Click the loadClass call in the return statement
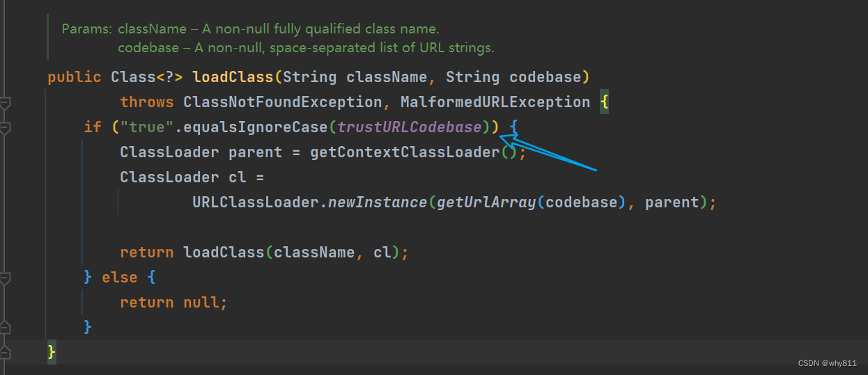868x375 pixels. (x=224, y=253)
